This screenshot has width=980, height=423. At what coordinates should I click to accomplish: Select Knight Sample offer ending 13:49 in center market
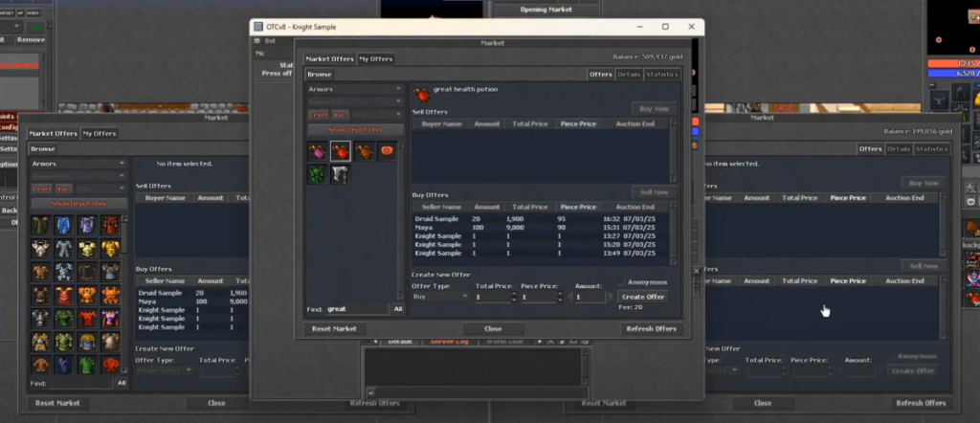point(540,253)
